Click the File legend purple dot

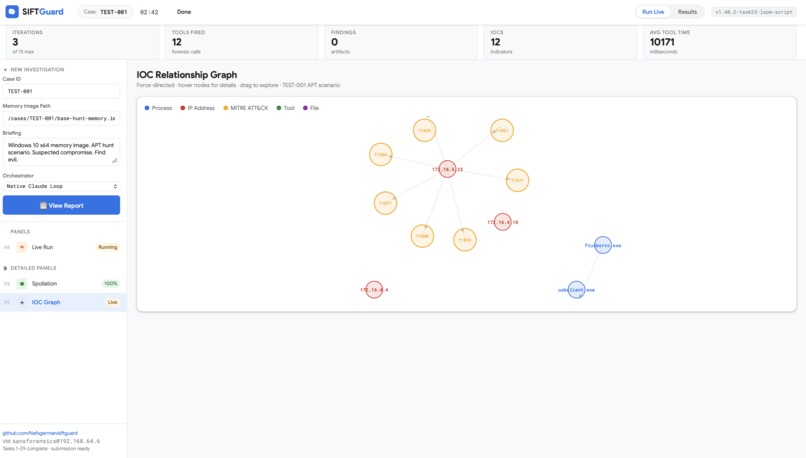pos(305,108)
